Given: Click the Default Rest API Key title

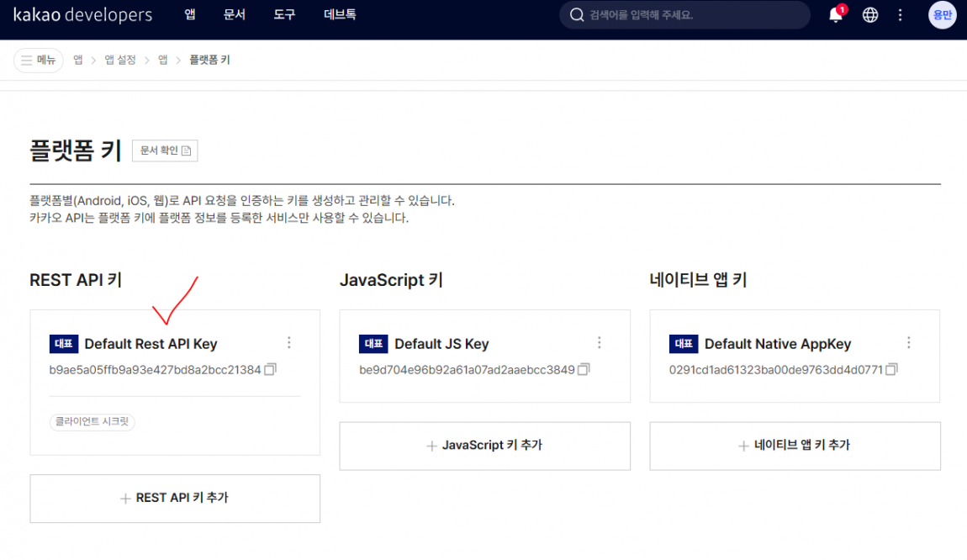Looking at the screenshot, I should (151, 344).
